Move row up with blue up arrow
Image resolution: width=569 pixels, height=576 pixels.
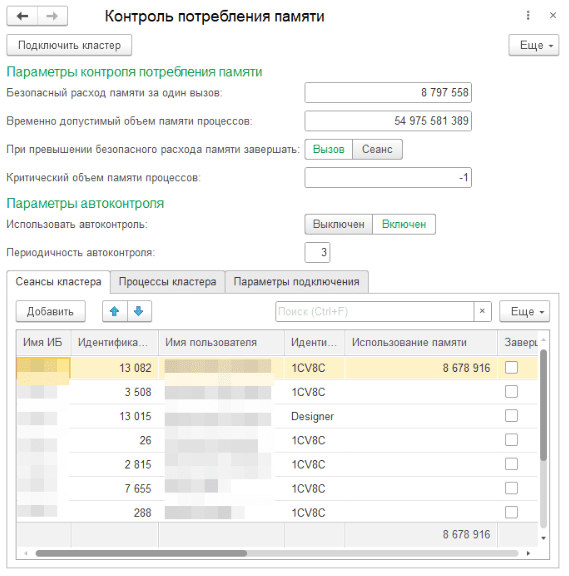point(115,311)
